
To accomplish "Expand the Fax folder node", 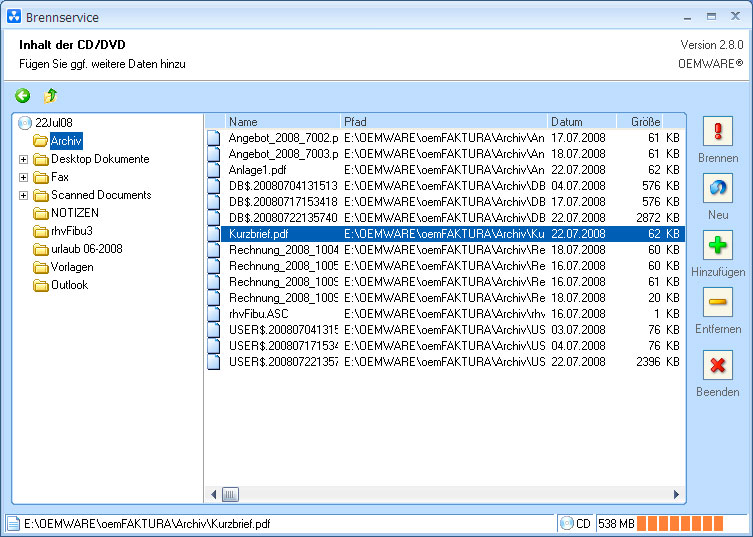I will pyautogui.click(x=24, y=177).
